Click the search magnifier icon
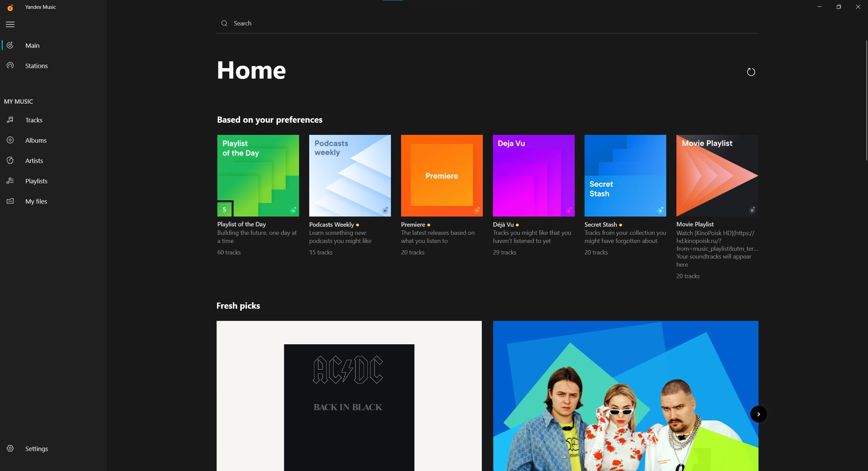Image resolution: width=868 pixels, height=471 pixels. click(224, 23)
